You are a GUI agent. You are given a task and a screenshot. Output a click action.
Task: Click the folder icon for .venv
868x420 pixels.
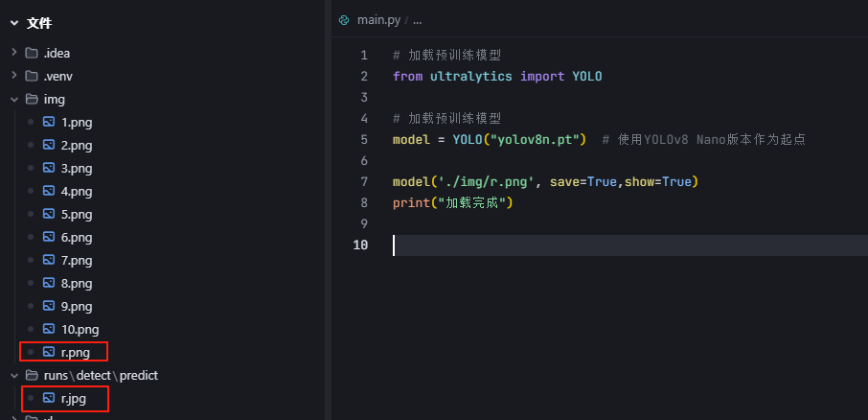point(32,76)
